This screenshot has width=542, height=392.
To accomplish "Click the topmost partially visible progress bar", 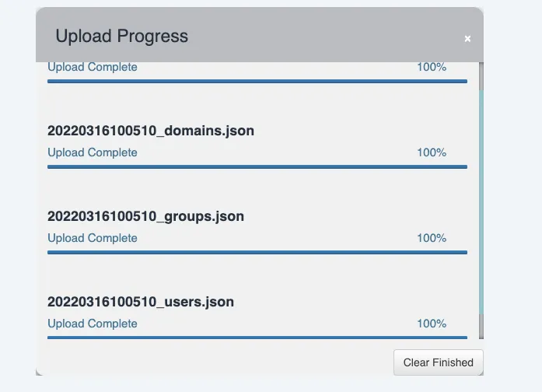I will tap(257, 81).
